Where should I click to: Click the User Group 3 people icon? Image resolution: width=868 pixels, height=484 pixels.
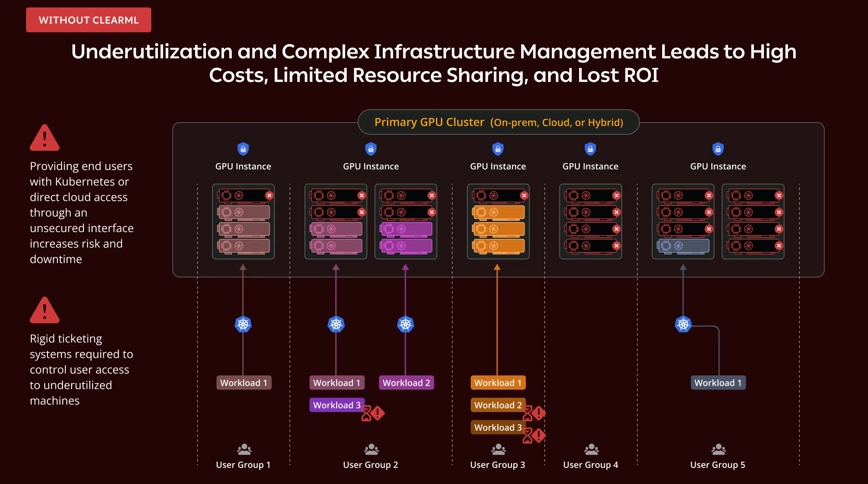498,449
